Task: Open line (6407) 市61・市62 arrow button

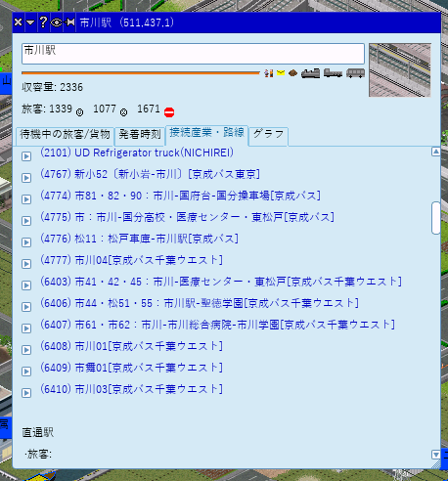Action: (x=26, y=328)
